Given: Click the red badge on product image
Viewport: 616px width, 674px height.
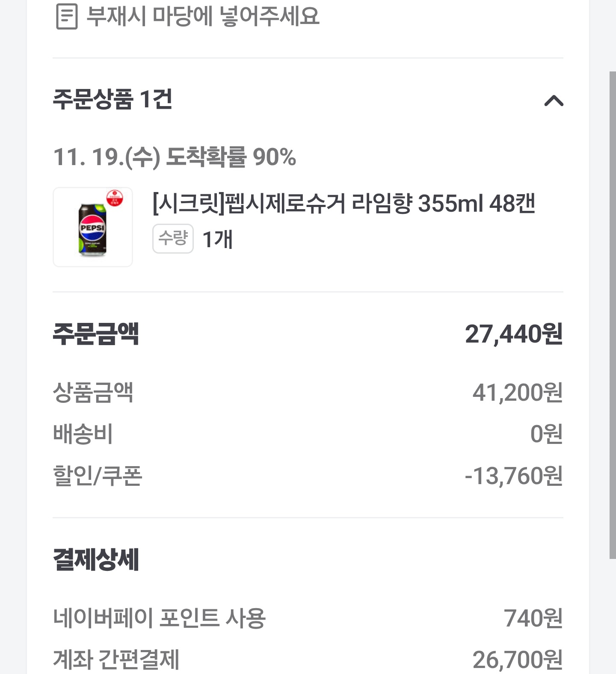Looking at the screenshot, I should coord(115,198).
